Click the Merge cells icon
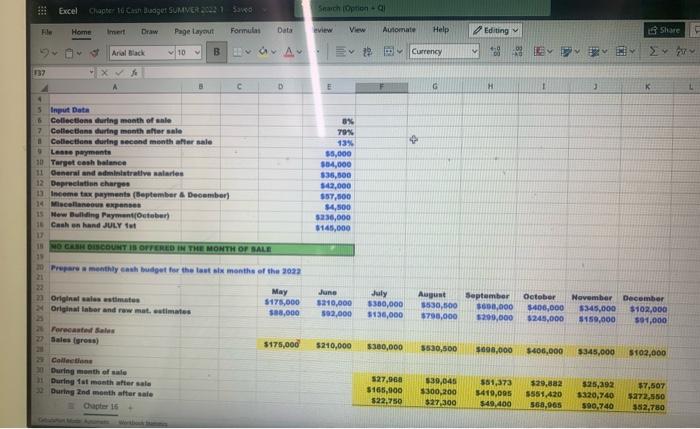The height and width of the screenshot is (429, 700). tap(389, 51)
